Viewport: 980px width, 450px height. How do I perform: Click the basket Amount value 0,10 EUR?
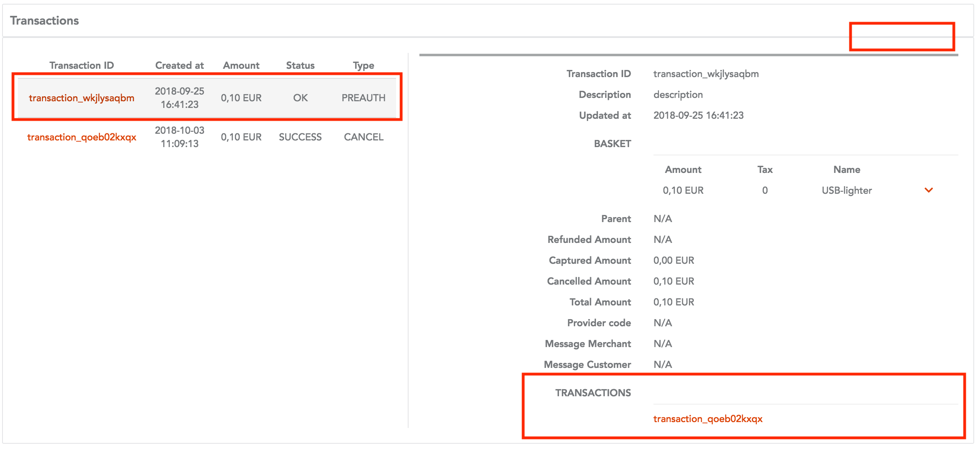tap(683, 190)
